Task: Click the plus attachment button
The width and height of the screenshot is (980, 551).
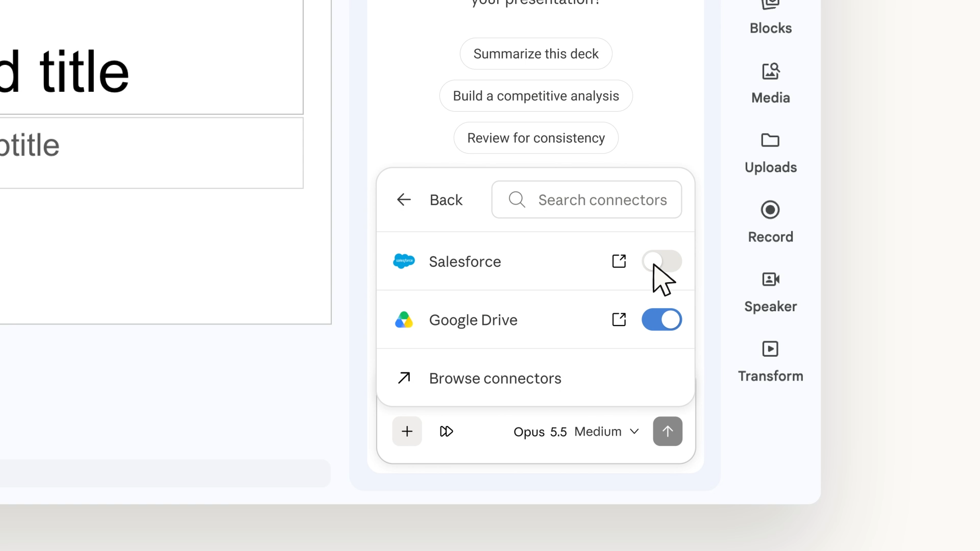Action: pyautogui.click(x=407, y=432)
